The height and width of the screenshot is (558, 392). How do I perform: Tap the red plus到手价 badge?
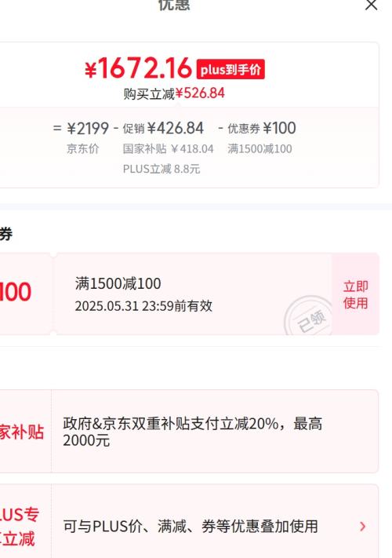tap(230, 69)
